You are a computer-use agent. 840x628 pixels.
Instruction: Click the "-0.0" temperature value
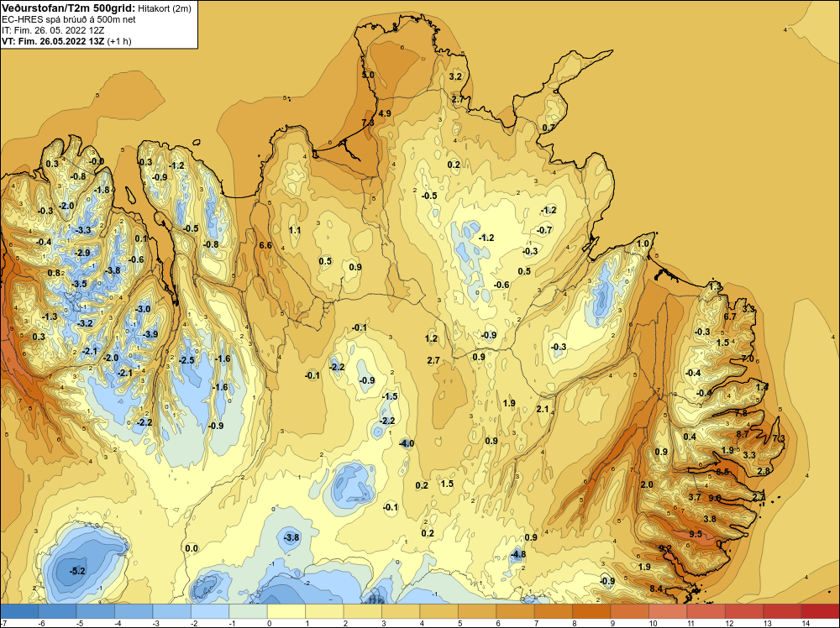(97, 161)
